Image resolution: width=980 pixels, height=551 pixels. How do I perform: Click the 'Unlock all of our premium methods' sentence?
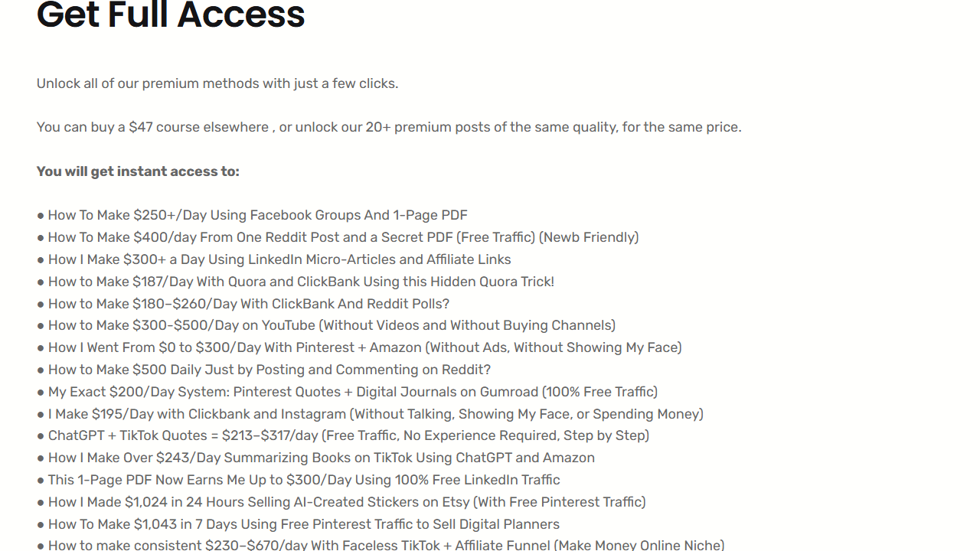point(217,83)
